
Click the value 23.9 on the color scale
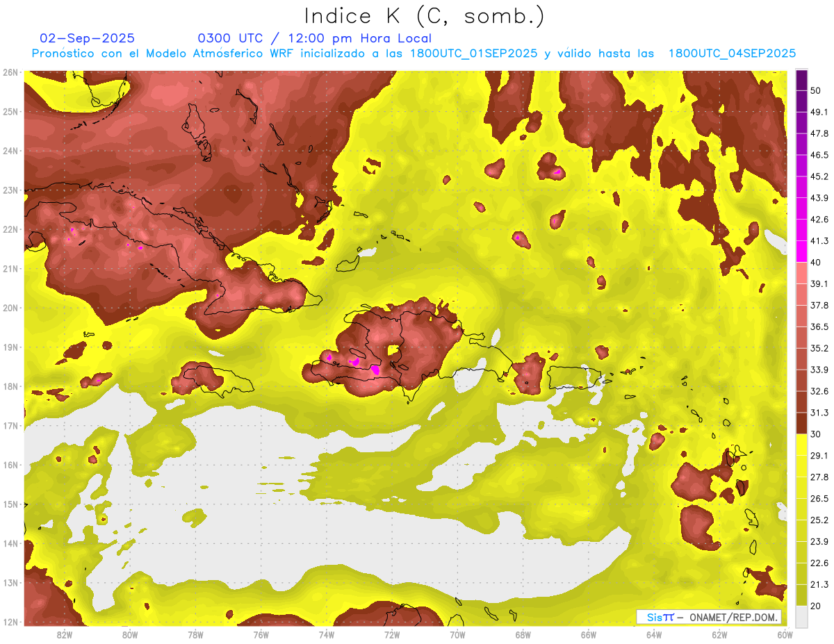pos(819,541)
